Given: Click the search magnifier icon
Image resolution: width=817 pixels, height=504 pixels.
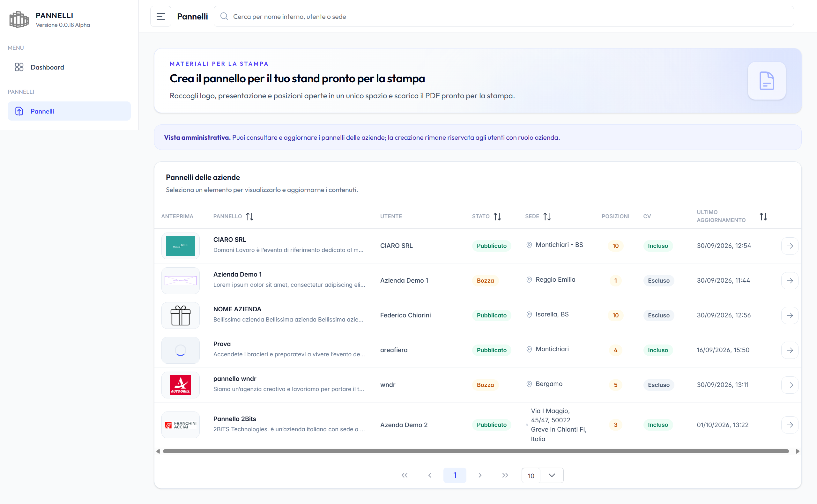Looking at the screenshot, I should point(224,16).
